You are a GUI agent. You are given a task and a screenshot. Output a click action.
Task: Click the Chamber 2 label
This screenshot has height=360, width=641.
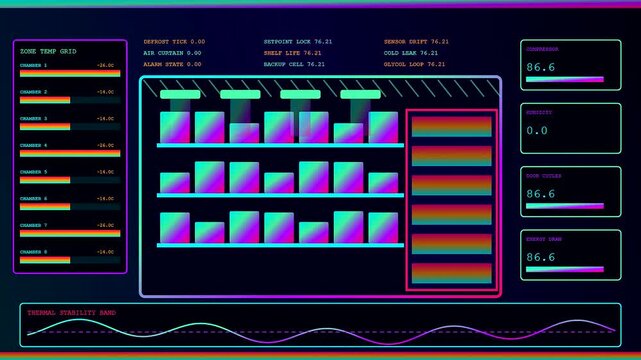tap(34, 92)
